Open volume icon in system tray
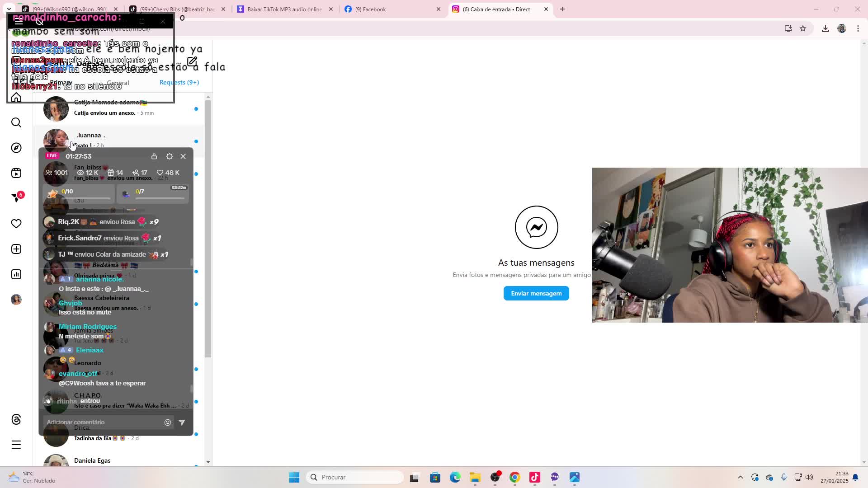 pos(809,477)
